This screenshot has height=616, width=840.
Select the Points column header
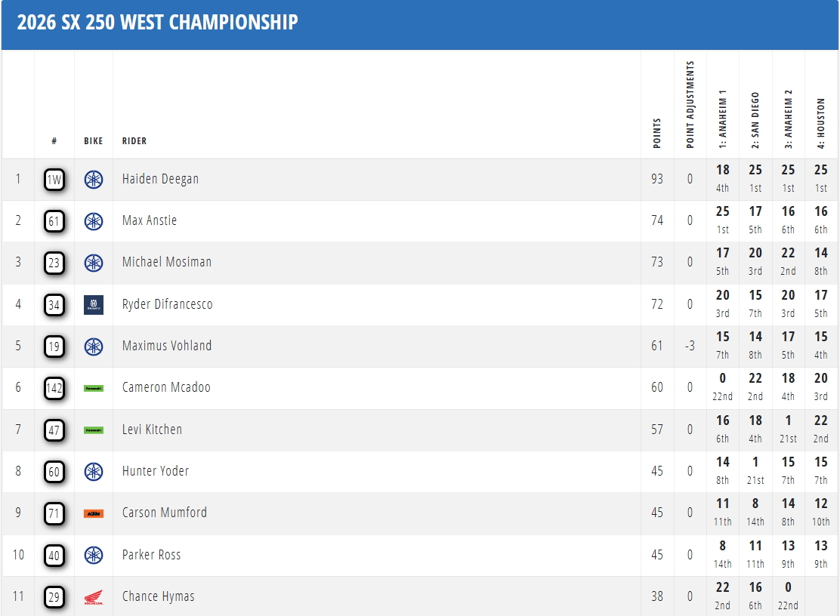(x=656, y=133)
